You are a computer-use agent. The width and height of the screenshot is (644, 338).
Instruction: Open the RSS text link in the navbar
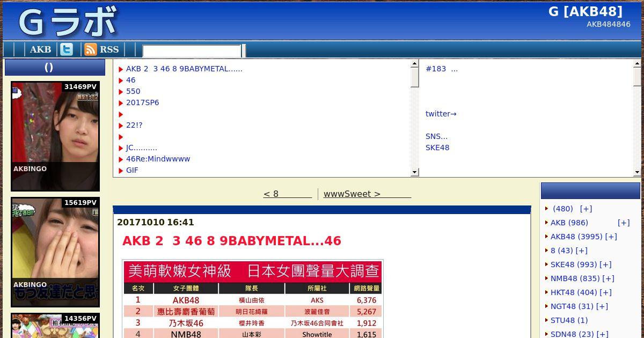109,49
